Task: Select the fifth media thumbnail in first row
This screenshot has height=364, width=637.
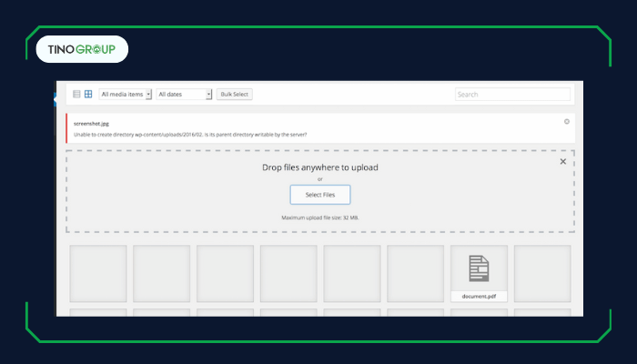Action: pos(352,273)
